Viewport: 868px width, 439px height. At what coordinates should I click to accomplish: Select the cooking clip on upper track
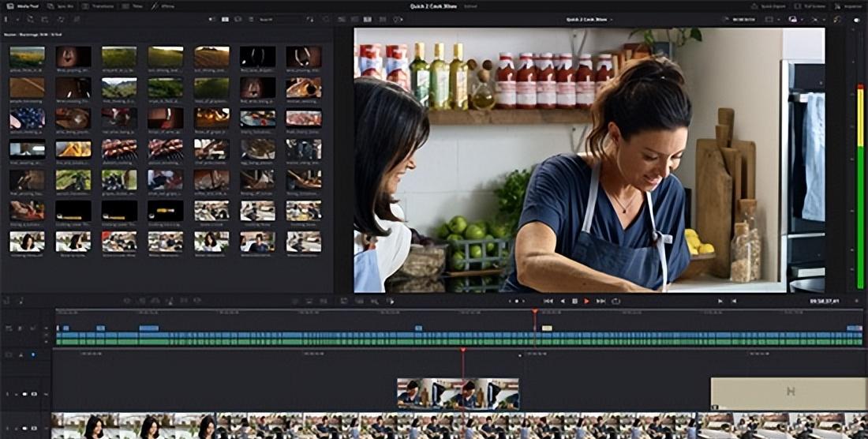pos(458,393)
